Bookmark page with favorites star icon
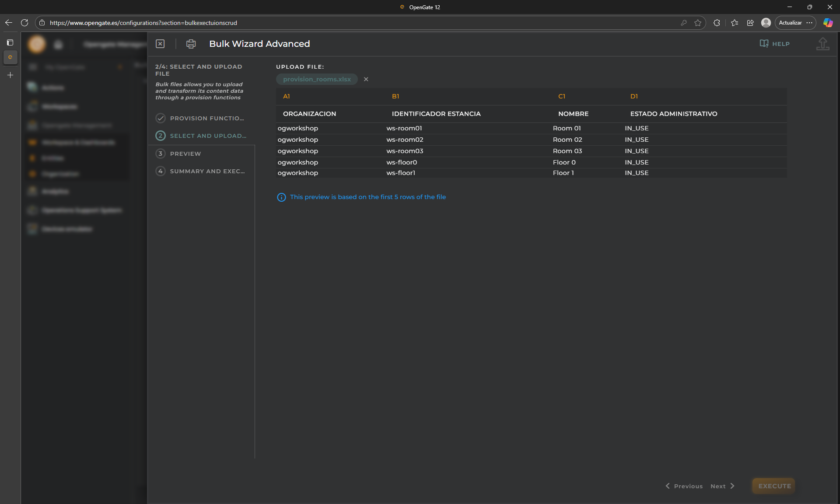Screen dimensions: 840x504 pos(698,23)
